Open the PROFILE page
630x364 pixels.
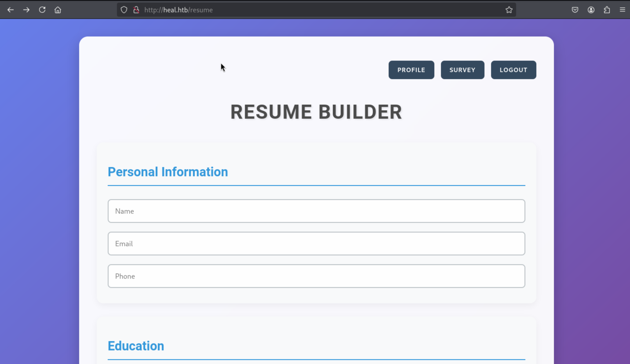[x=411, y=70]
